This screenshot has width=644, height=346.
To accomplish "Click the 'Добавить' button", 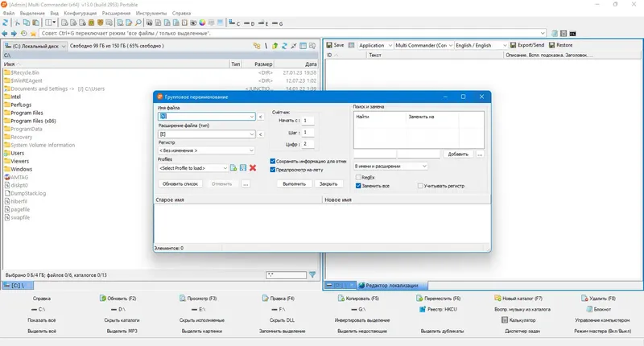I will 458,154.
